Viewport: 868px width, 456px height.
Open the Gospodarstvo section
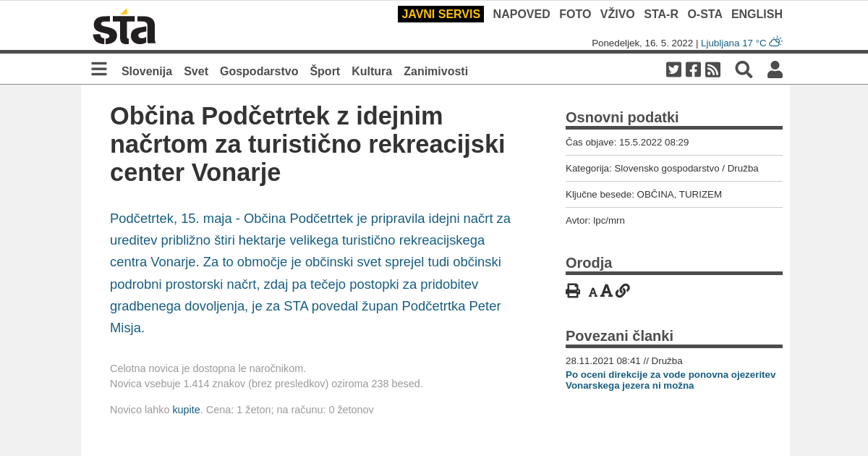pos(259,71)
